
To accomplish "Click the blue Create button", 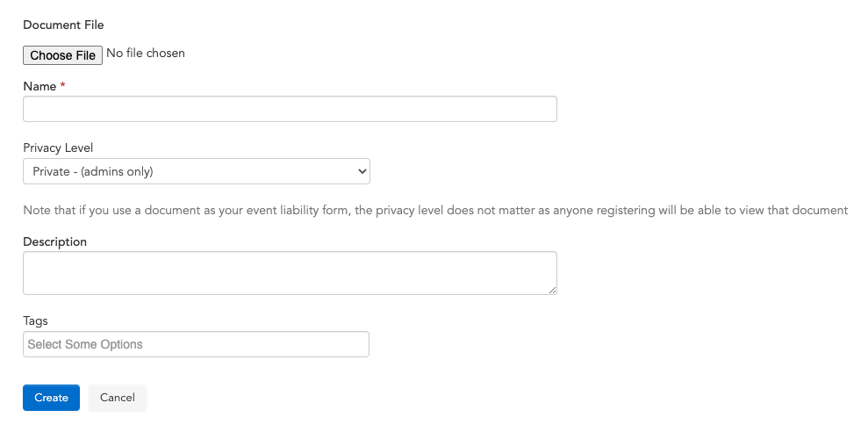I will [51, 398].
